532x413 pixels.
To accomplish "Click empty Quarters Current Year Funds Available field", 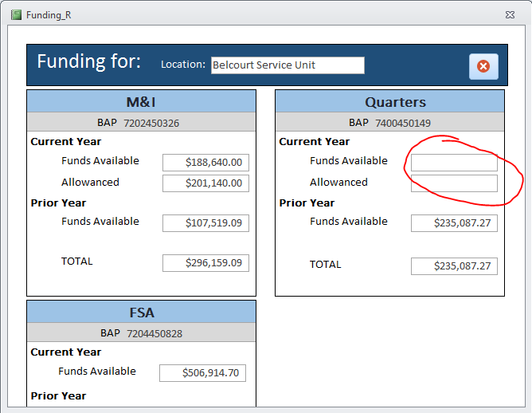I will click(x=454, y=163).
